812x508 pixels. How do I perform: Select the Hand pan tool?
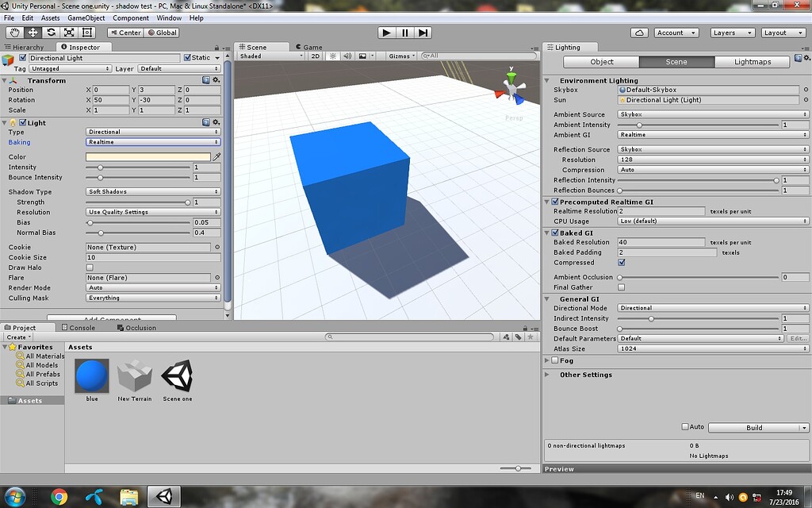pos(13,33)
